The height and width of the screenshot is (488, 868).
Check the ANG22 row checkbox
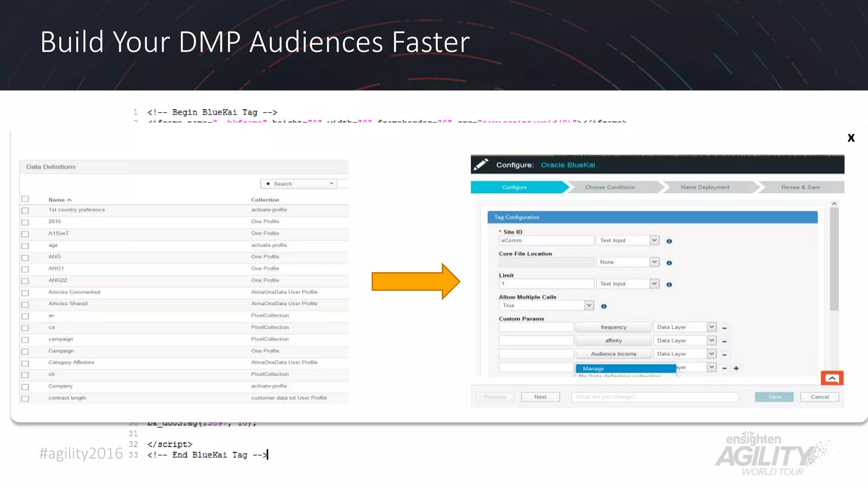tap(25, 281)
